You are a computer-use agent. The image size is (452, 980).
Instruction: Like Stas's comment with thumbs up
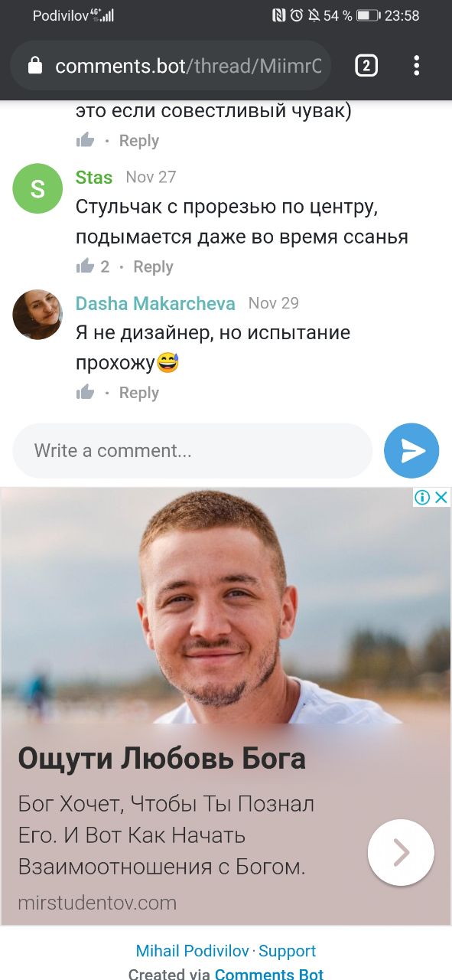85,266
